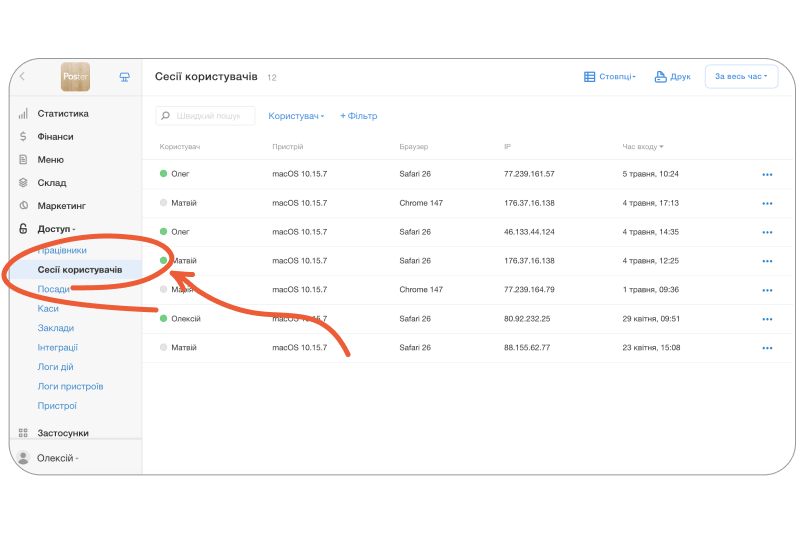The height and width of the screenshot is (533, 800).
Task: Open row menu for session 5 травня, 10:24
Action: [767, 174]
